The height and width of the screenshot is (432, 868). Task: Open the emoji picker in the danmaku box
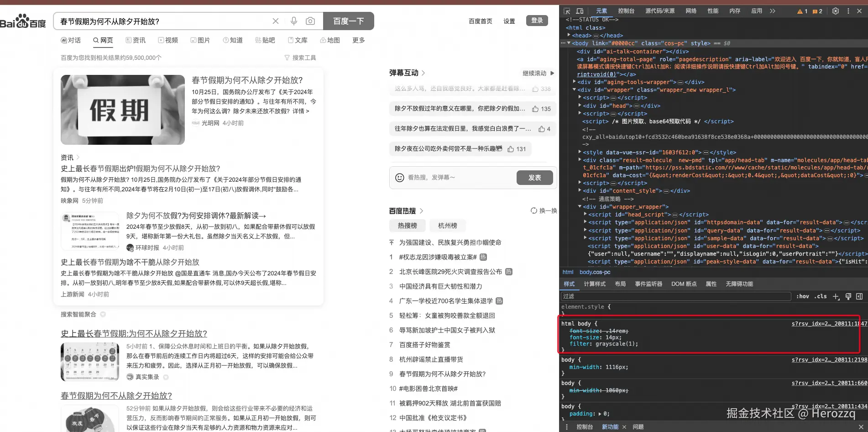pyautogui.click(x=400, y=177)
